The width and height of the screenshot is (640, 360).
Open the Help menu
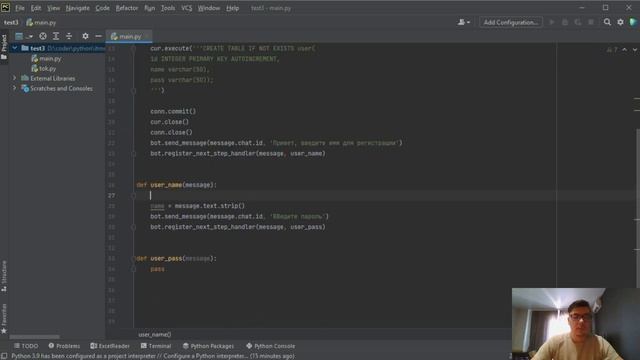click(233, 8)
